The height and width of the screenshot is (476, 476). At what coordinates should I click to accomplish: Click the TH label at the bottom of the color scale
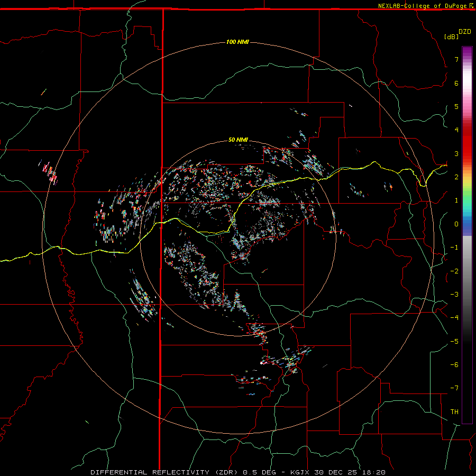pos(454,411)
